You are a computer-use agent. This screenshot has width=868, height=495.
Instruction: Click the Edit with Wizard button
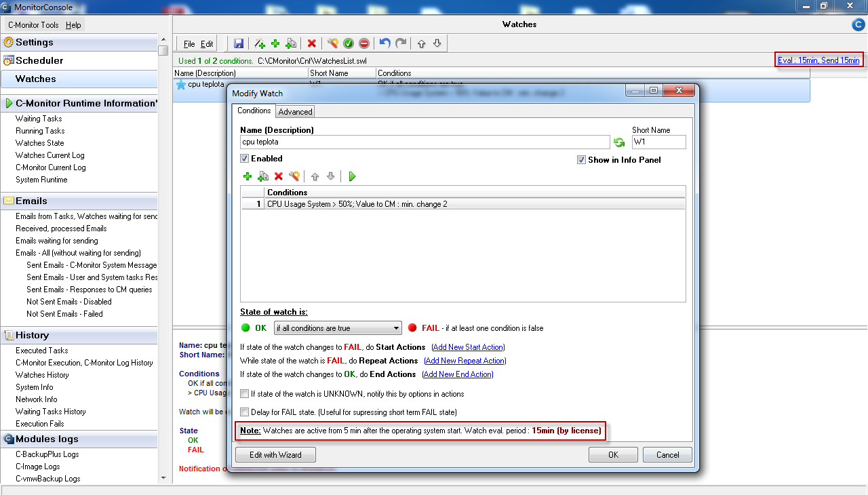pyautogui.click(x=275, y=454)
